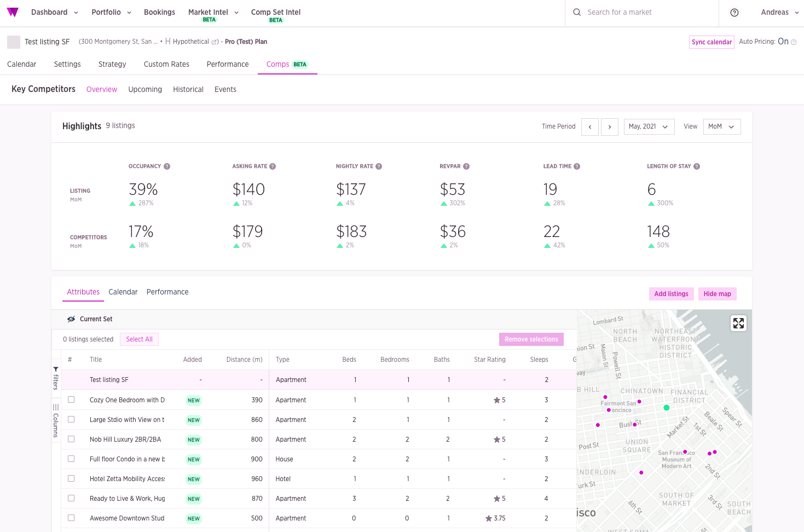
Task: Open the Columns side panel
Action: point(56,420)
